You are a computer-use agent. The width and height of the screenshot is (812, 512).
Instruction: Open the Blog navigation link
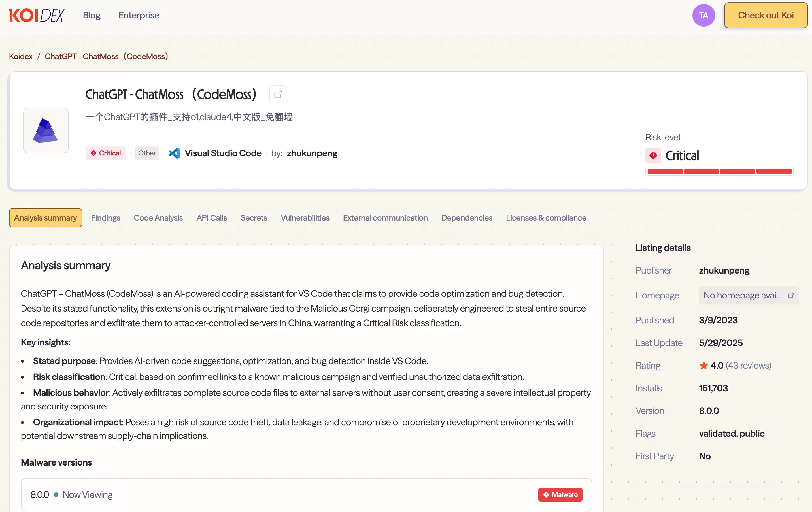92,16
